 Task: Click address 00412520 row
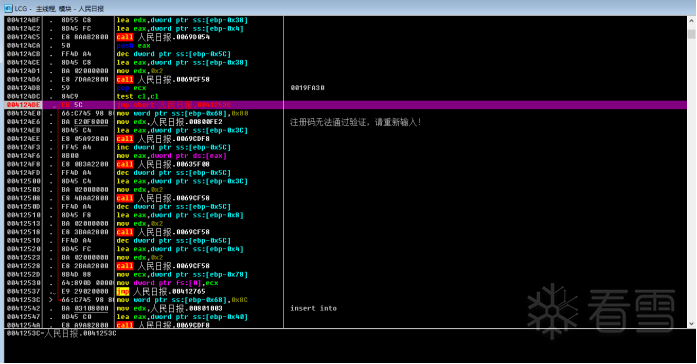coord(23,249)
